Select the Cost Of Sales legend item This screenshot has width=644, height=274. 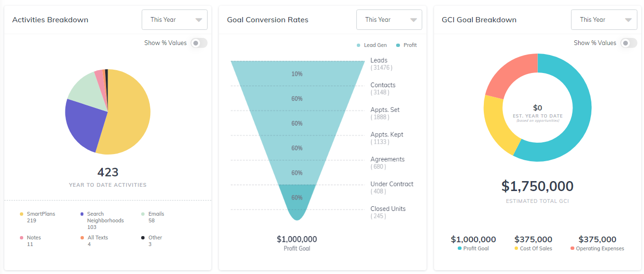click(x=533, y=248)
